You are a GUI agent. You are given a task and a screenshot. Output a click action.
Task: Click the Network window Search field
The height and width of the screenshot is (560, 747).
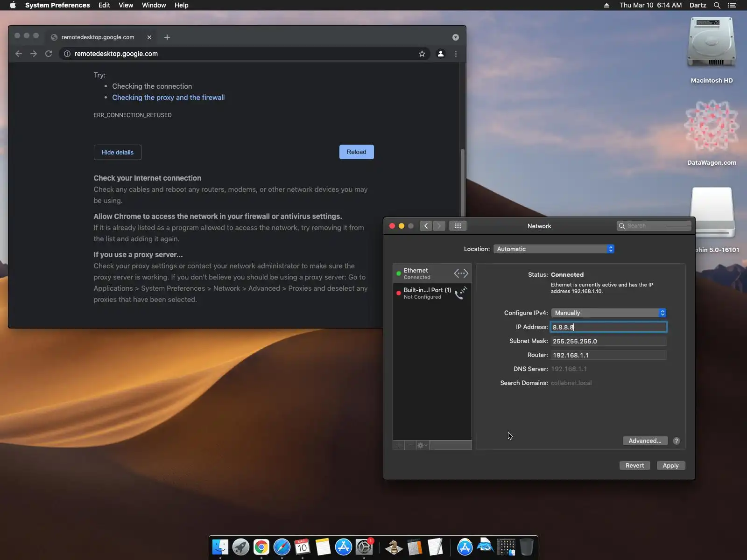tap(654, 226)
